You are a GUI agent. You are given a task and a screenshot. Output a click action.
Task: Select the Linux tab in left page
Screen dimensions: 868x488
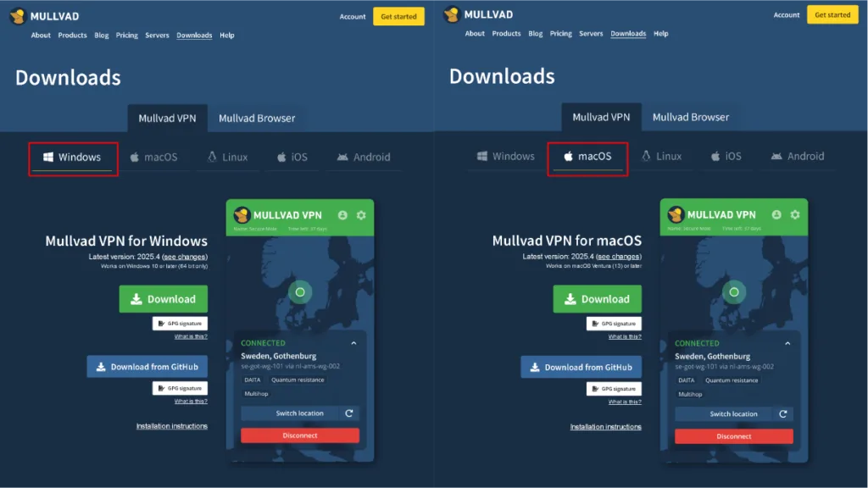227,157
